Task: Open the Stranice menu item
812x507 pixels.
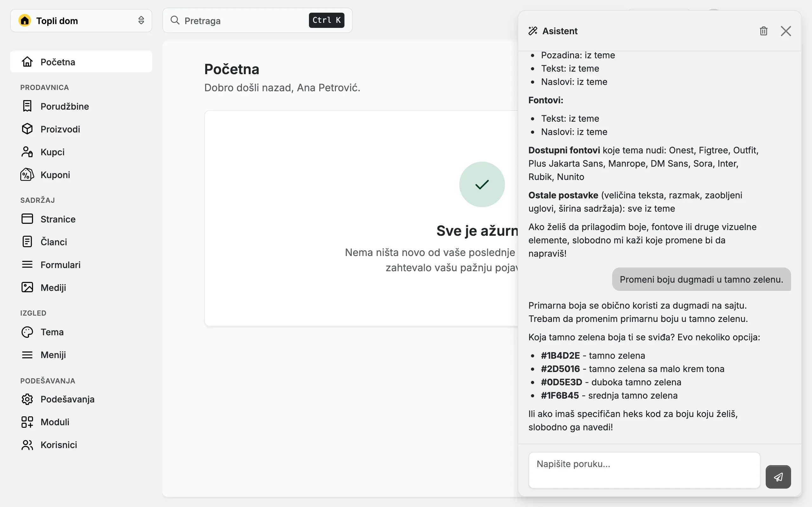Action: tap(81, 219)
